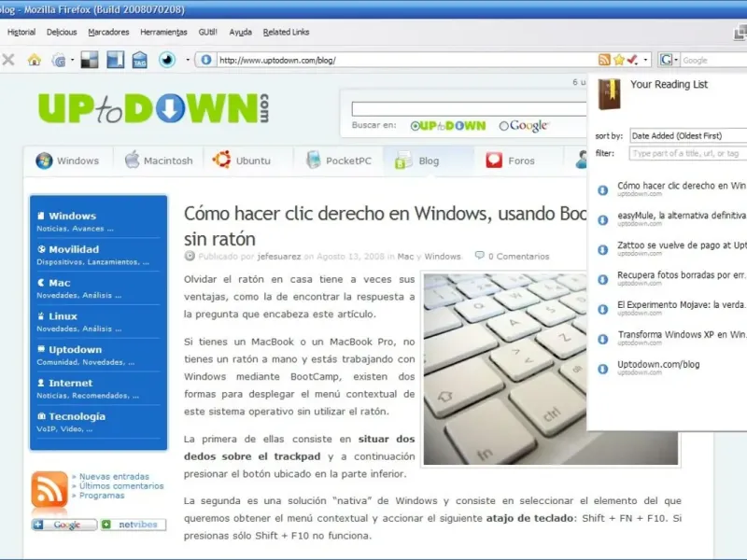This screenshot has height=560, width=747.
Task: Click the address bar URL field
Action: coord(406,60)
